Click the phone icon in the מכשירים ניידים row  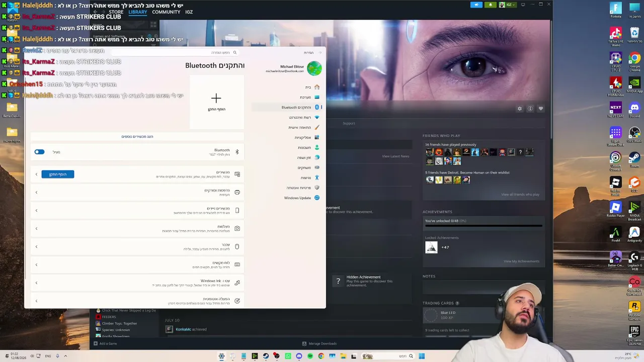coord(237,211)
